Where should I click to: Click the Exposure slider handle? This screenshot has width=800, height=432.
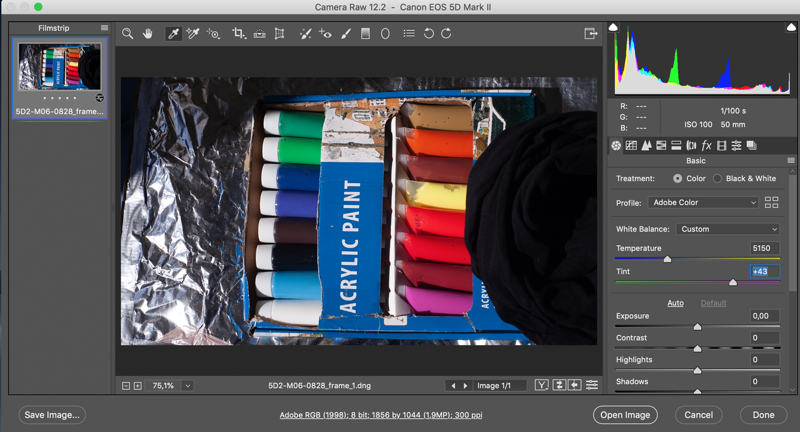[x=697, y=327]
